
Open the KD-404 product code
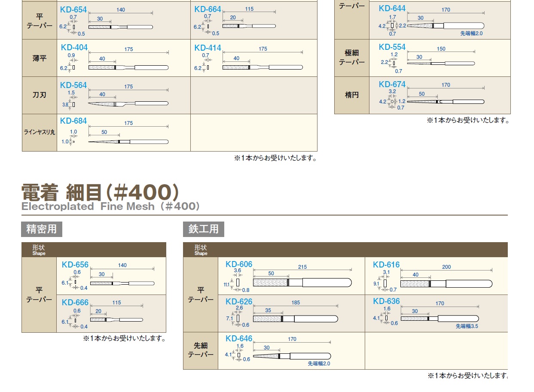coord(74,47)
